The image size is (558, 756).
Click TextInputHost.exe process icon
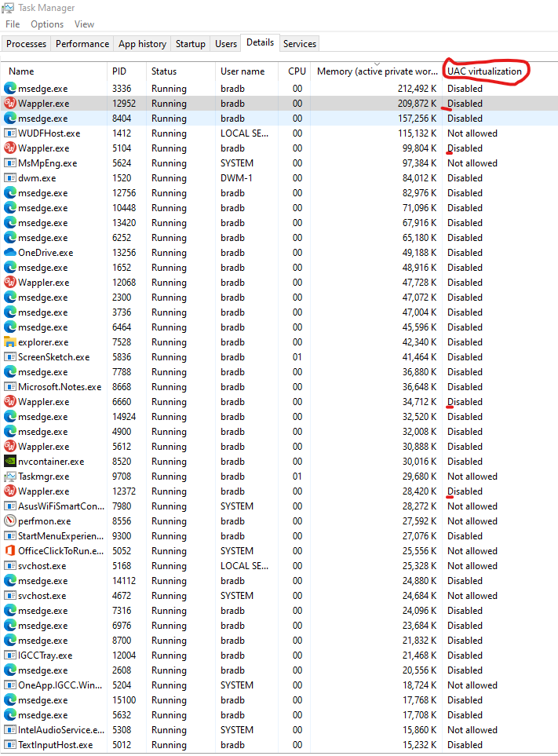[x=9, y=745]
